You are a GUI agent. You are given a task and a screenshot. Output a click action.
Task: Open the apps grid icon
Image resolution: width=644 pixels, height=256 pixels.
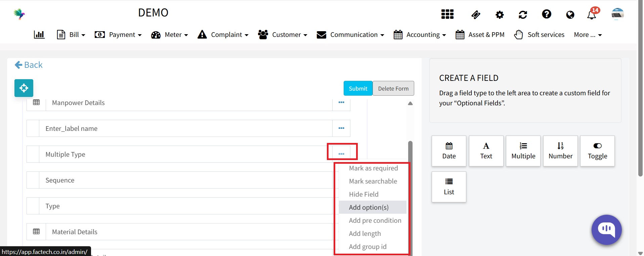447,14
